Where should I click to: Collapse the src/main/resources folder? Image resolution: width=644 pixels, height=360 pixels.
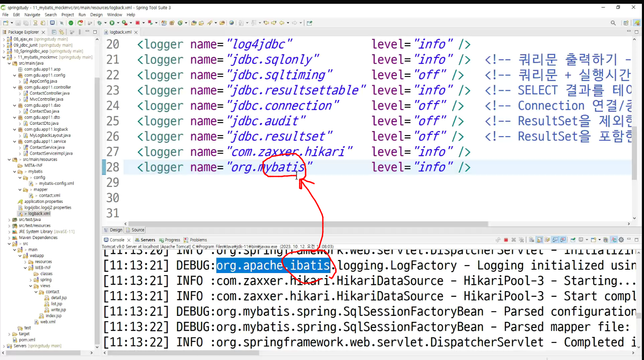[9, 160]
